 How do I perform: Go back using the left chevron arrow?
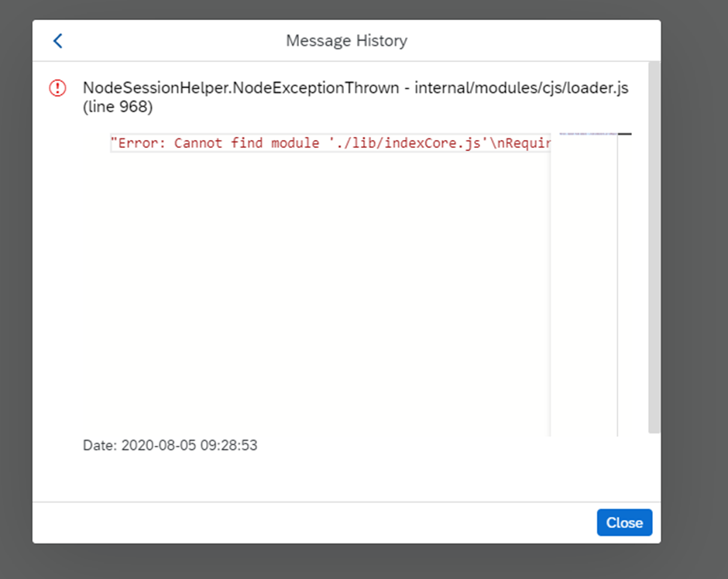point(57,41)
